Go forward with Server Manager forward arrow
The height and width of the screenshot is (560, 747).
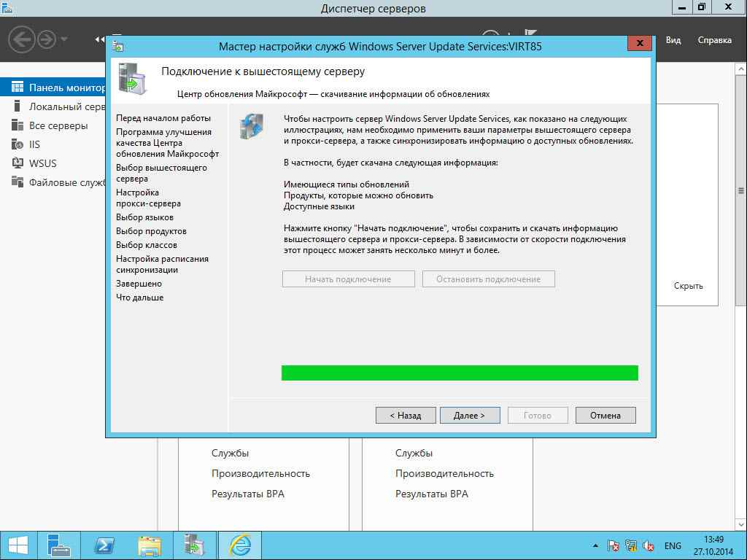(x=47, y=39)
